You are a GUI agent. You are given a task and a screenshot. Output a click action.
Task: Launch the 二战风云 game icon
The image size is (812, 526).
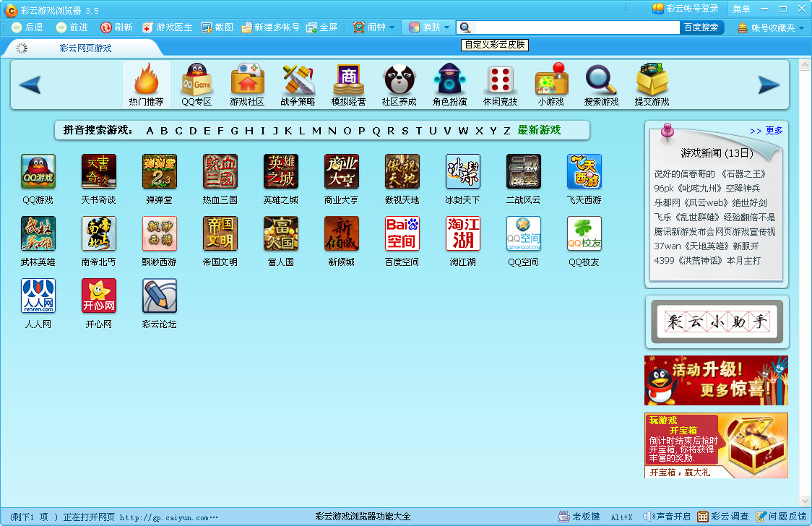(x=524, y=171)
